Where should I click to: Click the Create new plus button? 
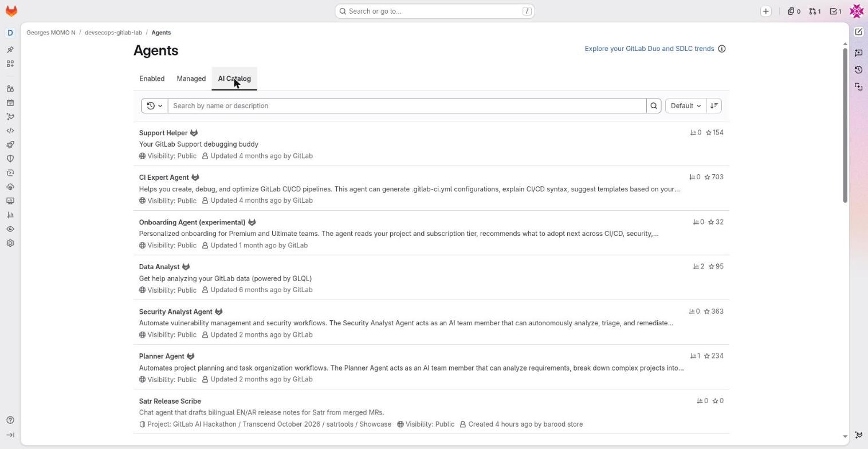pyautogui.click(x=766, y=11)
